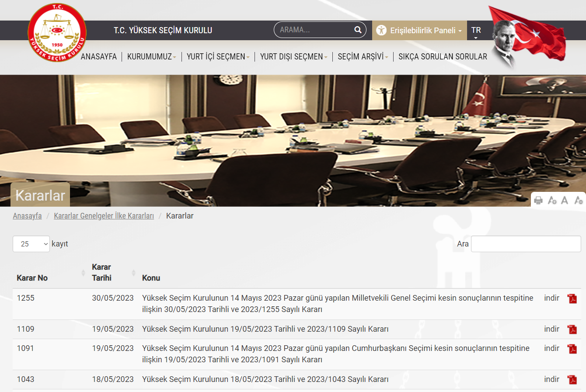Expand the Erişilebilirlik Paneli dropdown
586x392 pixels.
click(419, 31)
